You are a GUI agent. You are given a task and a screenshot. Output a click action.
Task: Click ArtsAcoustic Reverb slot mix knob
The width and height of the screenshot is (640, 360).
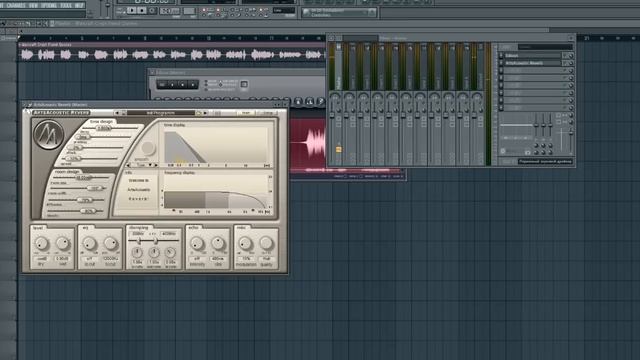pos(571,63)
